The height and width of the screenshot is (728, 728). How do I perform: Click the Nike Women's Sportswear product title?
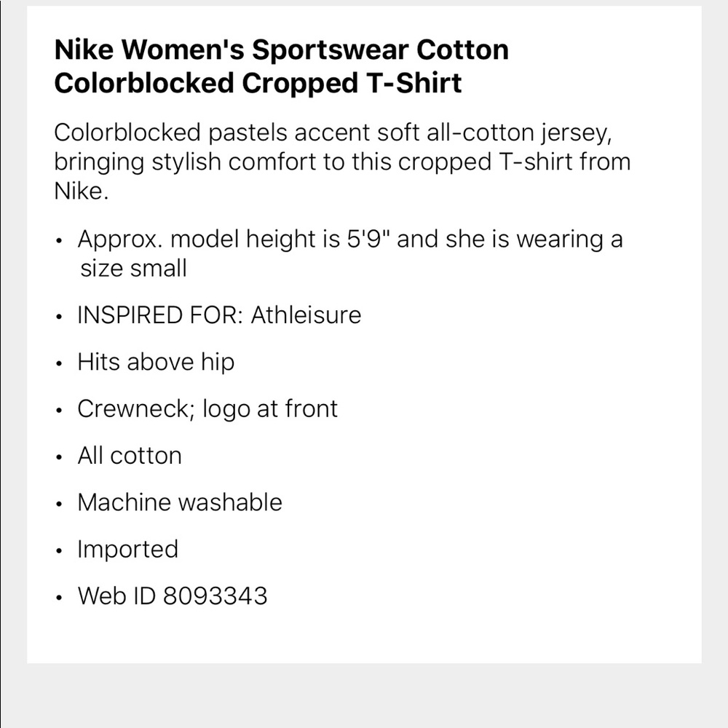tap(281, 66)
